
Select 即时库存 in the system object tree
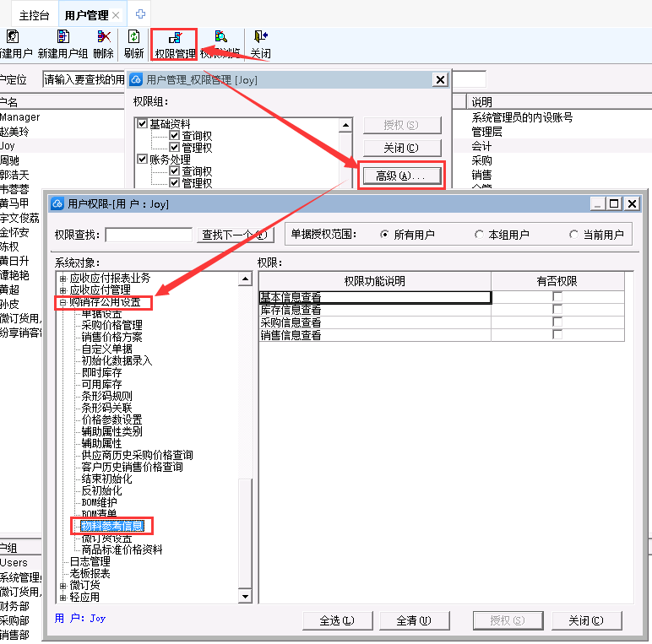point(101,372)
